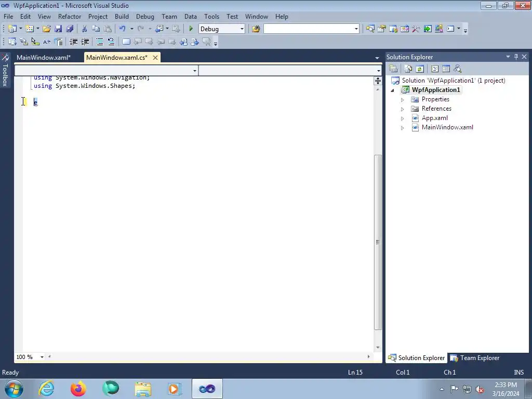Save the current file with floppy icon
532x399 pixels.
(58, 29)
